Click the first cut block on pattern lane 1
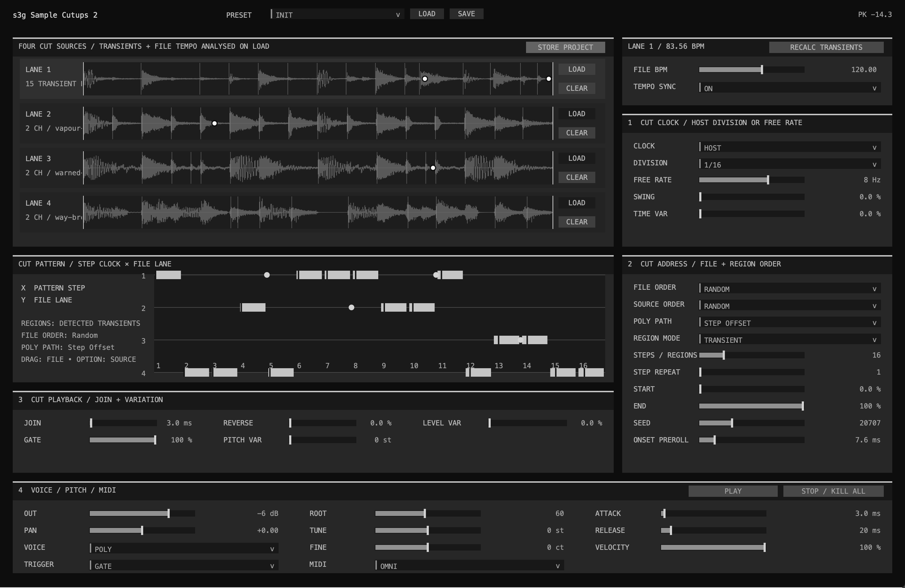 169,275
